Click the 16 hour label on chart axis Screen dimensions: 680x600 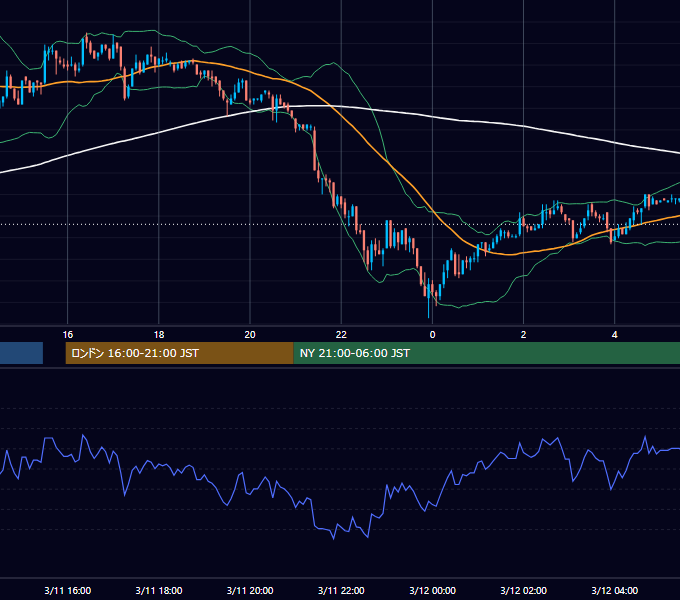point(68,335)
